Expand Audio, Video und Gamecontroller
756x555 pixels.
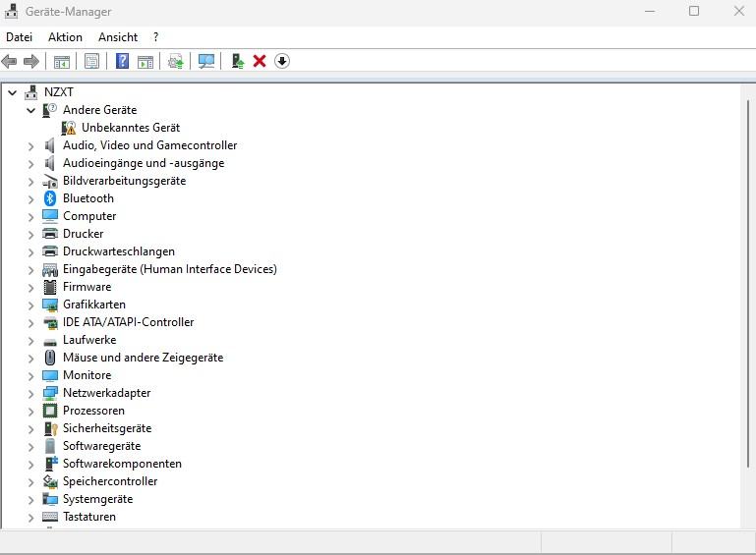coord(30,146)
